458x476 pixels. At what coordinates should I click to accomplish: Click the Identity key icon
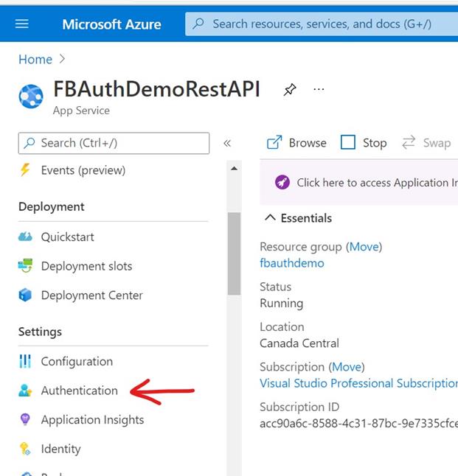[25, 449]
